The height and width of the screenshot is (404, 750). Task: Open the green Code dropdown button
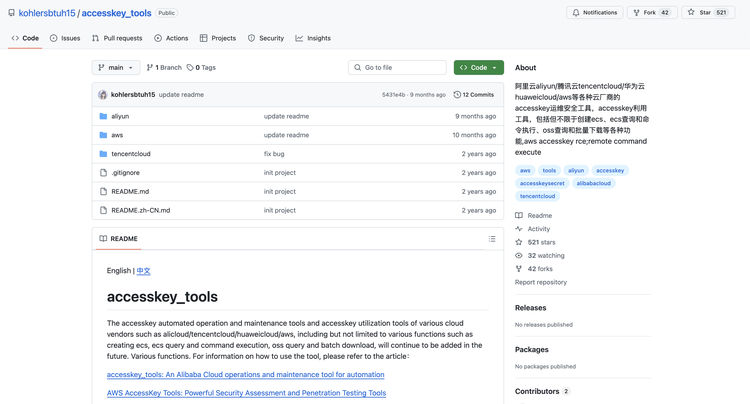(x=478, y=67)
